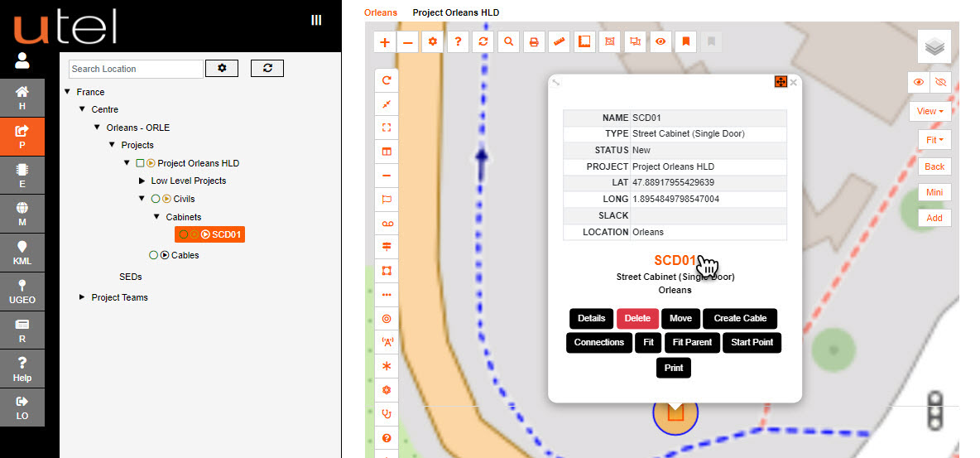Open the map layers stack button
The image size is (980, 458).
pyautogui.click(x=934, y=46)
